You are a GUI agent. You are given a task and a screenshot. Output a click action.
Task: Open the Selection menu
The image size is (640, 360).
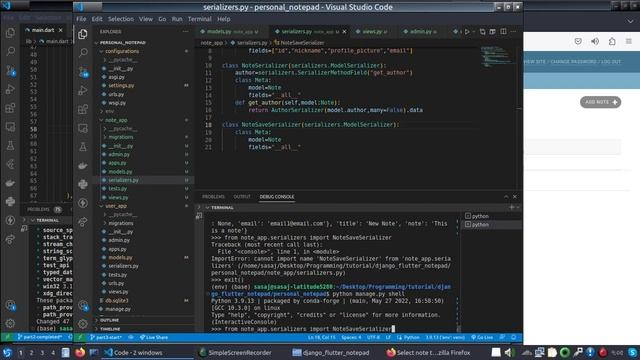[120, 19]
